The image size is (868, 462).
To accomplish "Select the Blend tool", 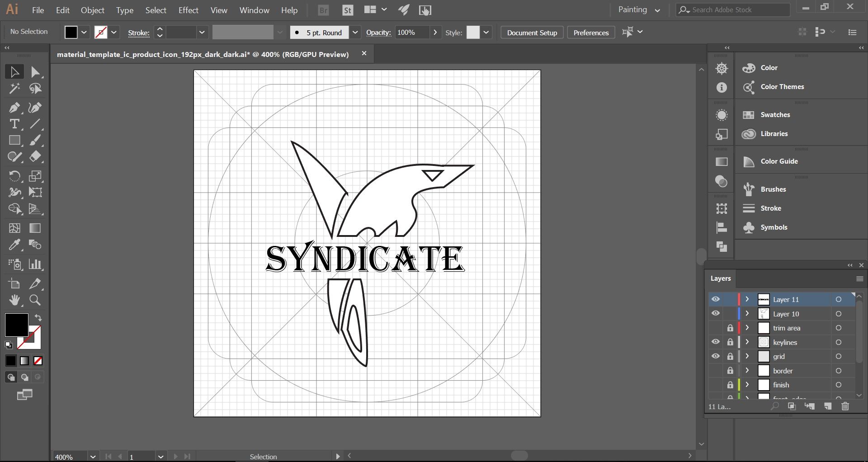I will coord(35,245).
